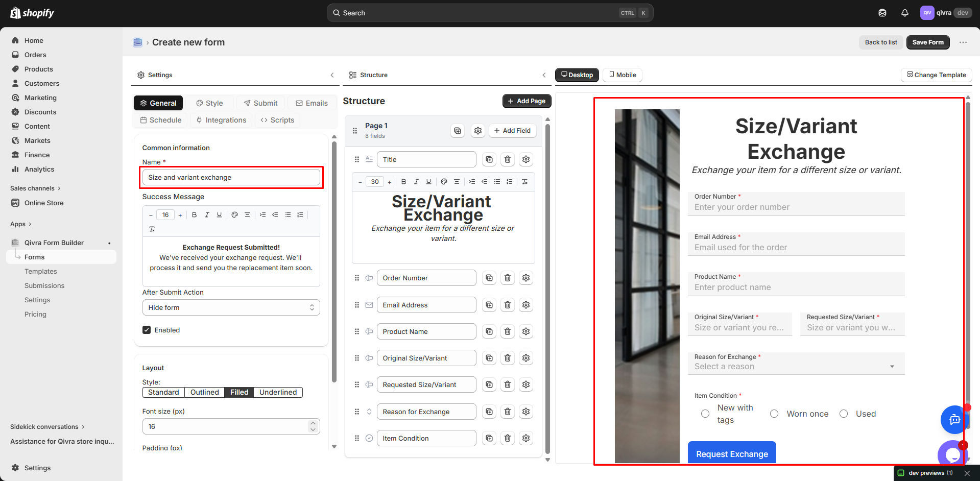Insert bulleted list in Title toolbar
This screenshot has width=980, height=481.
click(497, 181)
